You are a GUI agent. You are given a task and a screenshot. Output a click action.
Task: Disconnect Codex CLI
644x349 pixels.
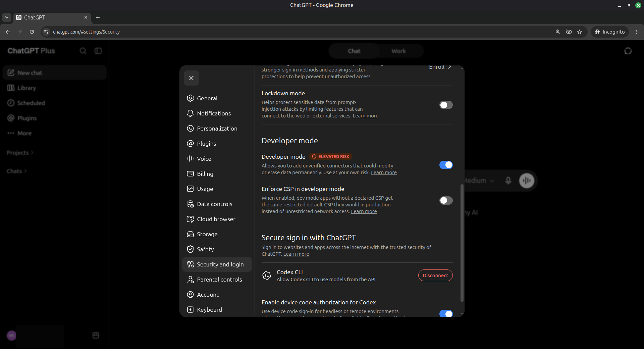[435, 276]
